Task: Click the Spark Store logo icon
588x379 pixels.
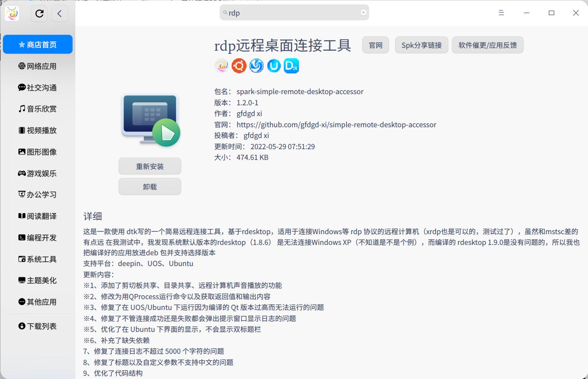Action: pos(12,13)
